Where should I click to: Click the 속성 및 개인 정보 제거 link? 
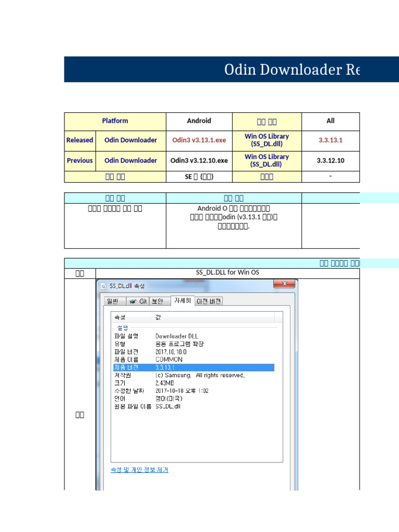point(139,470)
